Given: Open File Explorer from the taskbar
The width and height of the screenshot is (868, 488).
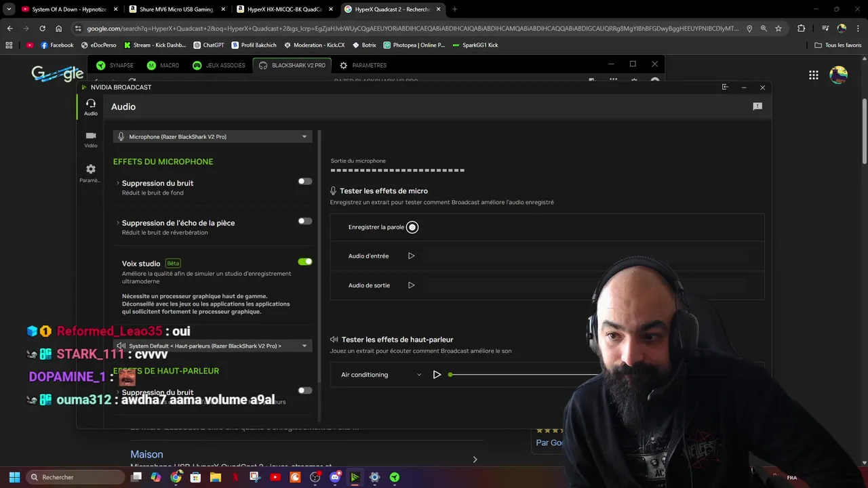Looking at the screenshot, I should [216, 477].
